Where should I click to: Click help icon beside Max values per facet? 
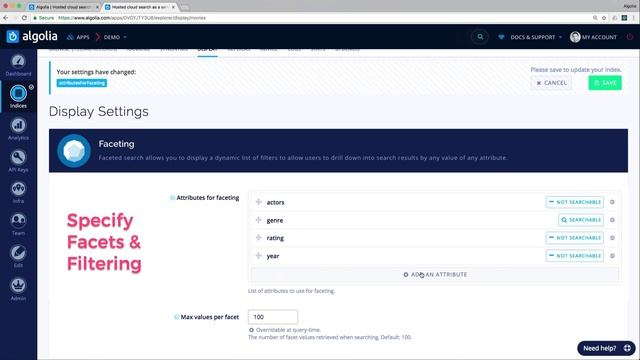tap(177, 317)
